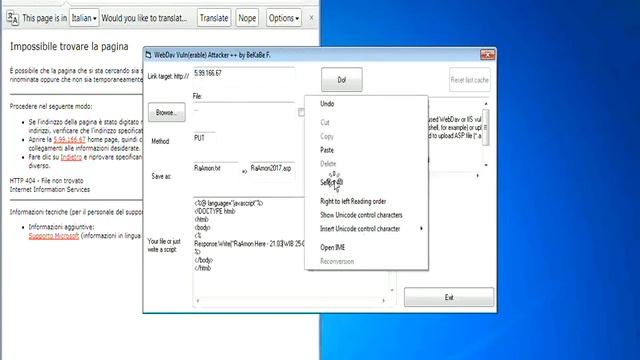The width and height of the screenshot is (640, 360).
Task: Choose Select All from the context menu
Action: coord(331,182)
